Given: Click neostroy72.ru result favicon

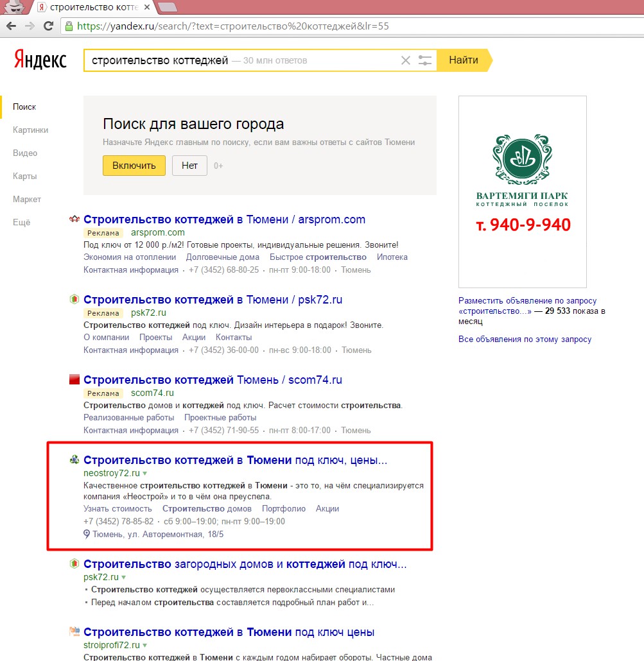Looking at the screenshot, I should coord(74,459).
